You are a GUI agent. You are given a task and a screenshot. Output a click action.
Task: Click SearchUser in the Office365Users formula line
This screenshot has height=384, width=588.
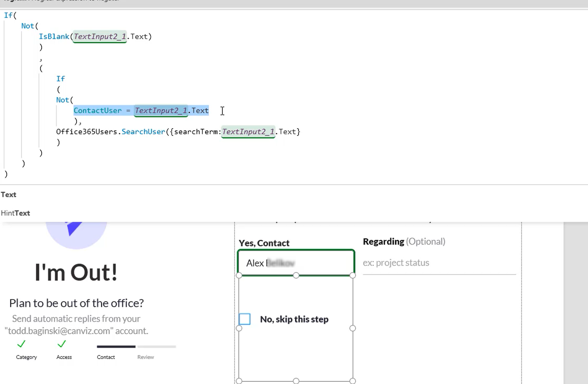click(x=143, y=132)
